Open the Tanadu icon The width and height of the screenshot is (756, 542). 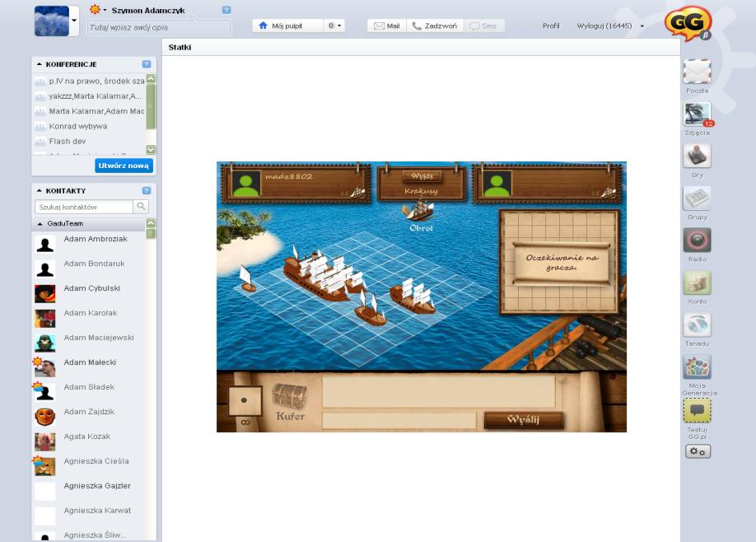pos(697,325)
